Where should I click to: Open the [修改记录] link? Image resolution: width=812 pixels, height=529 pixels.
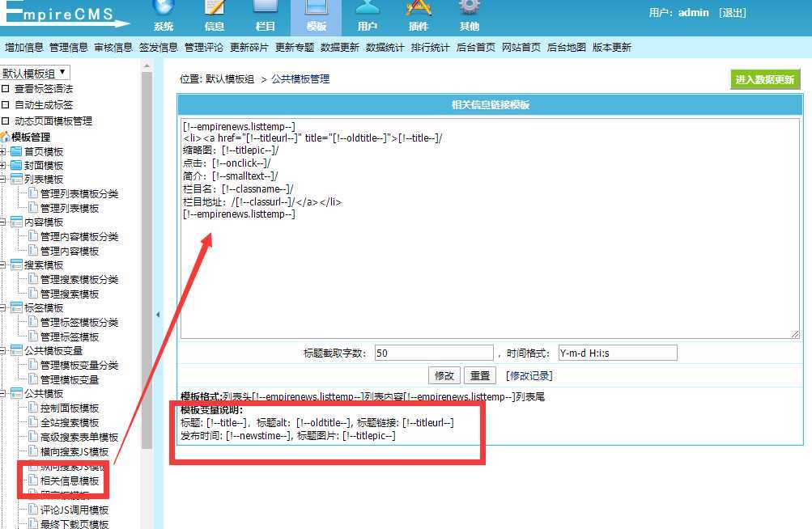[529, 376]
